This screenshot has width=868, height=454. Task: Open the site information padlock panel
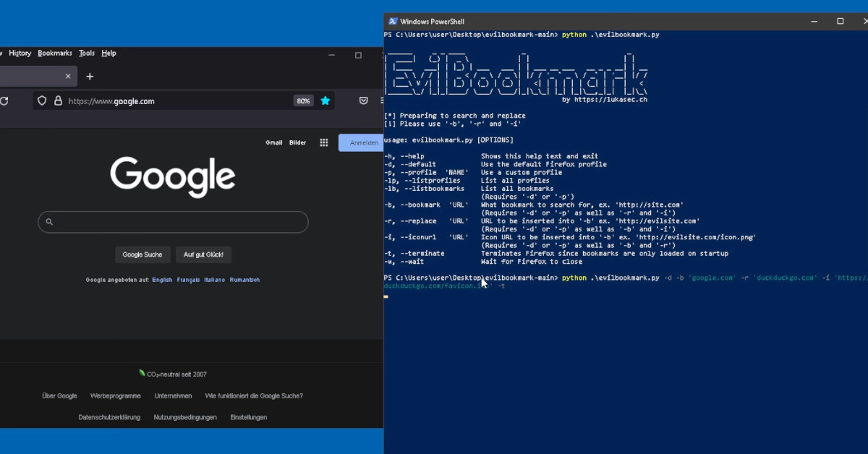[x=59, y=101]
